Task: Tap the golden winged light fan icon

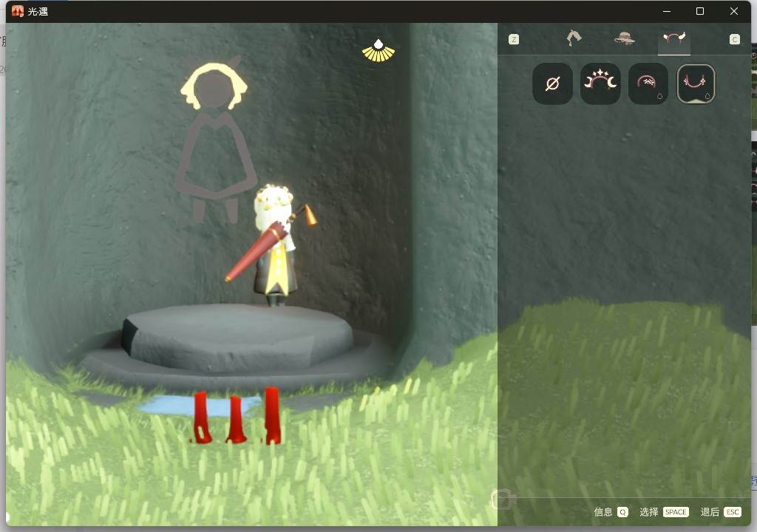Action: [x=378, y=51]
